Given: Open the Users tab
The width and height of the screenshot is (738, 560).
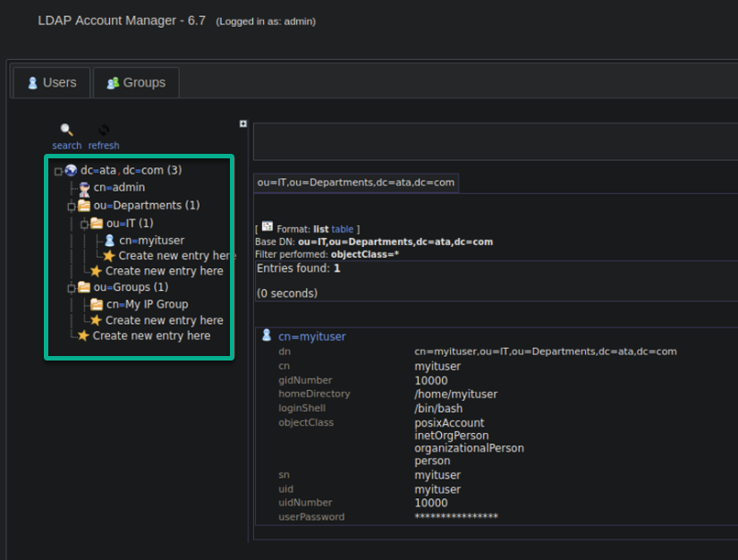Looking at the screenshot, I should [52, 83].
